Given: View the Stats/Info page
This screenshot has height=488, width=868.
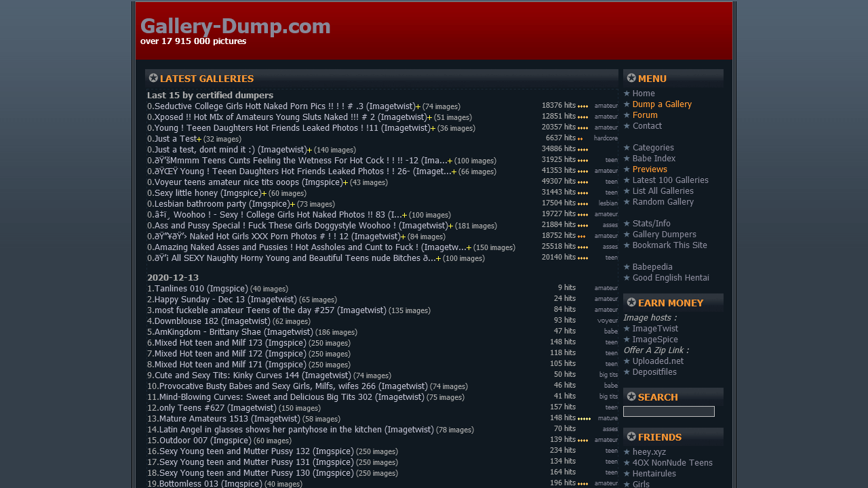Looking at the screenshot, I should coord(651,224).
